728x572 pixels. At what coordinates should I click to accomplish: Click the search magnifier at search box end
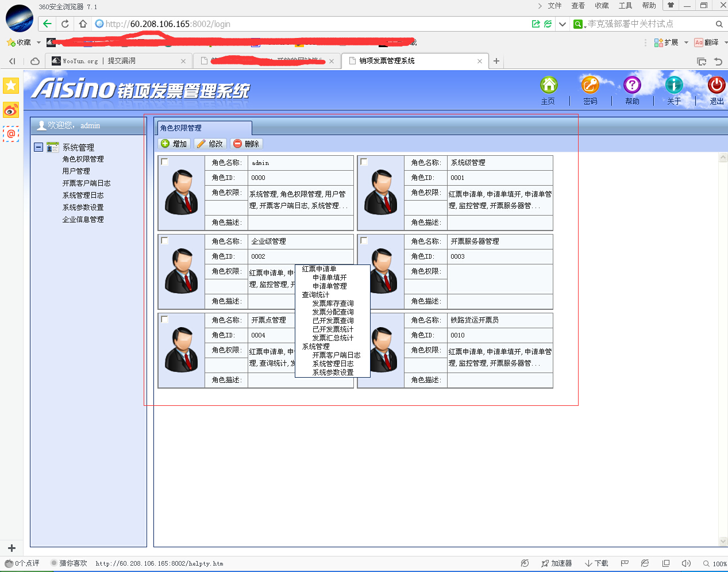(x=719, y=24)
